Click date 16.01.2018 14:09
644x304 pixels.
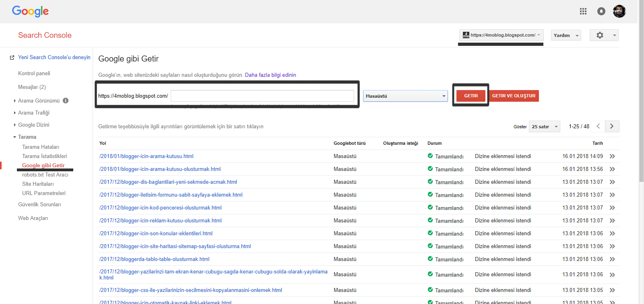tap(582, 156)
